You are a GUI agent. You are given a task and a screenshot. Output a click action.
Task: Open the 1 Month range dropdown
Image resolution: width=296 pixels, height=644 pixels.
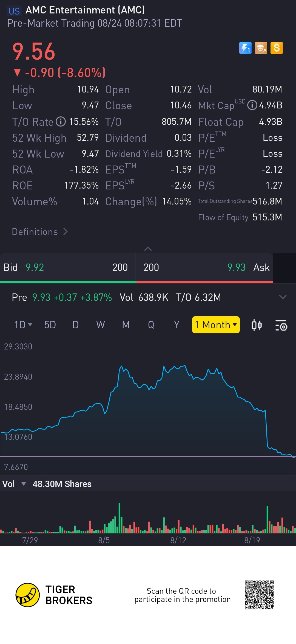click(216, 325)
